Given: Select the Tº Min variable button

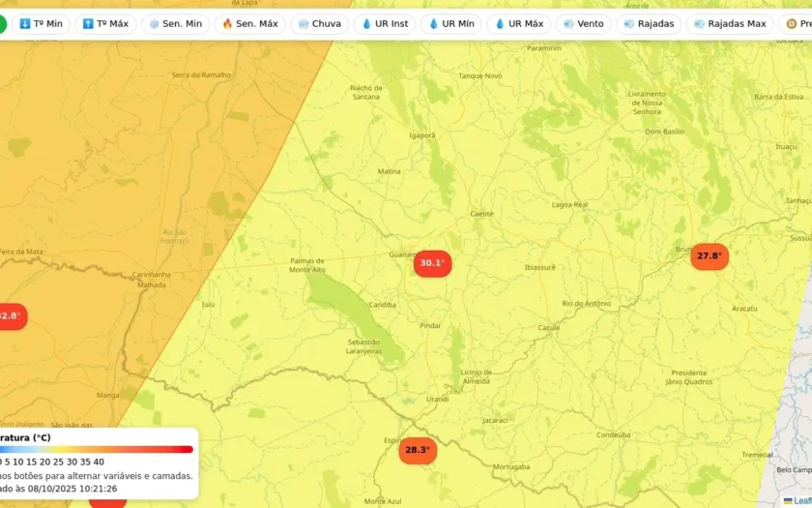Looking at the screenshot, I should tap(41, 24).
